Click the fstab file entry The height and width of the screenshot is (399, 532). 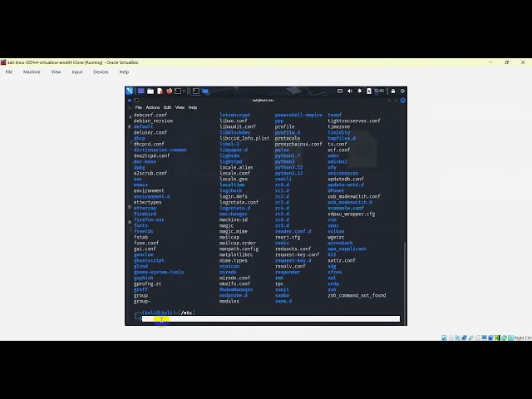pyautogui.click(x=140, y=237)
